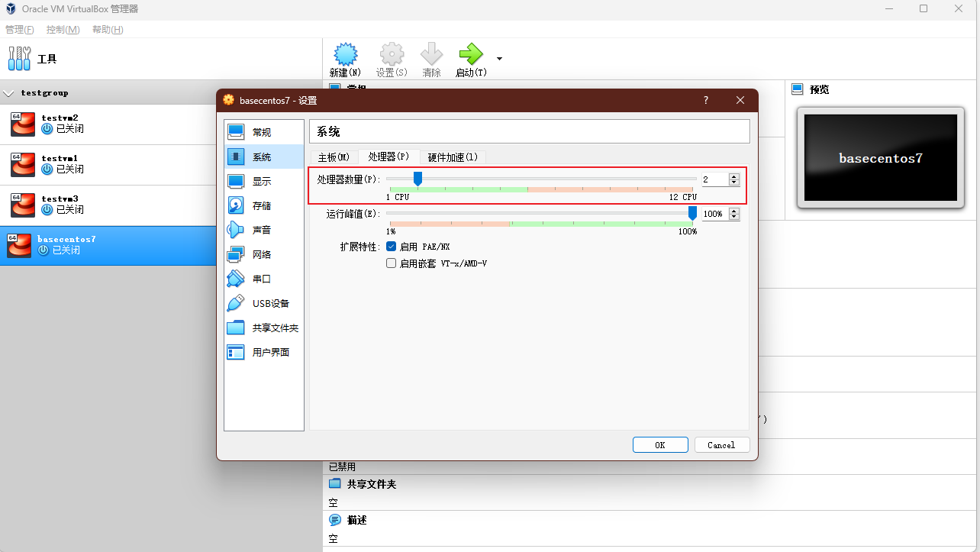The image size is (980, 552).
Task: Open the 管理(F) menu
Action: 20,30
